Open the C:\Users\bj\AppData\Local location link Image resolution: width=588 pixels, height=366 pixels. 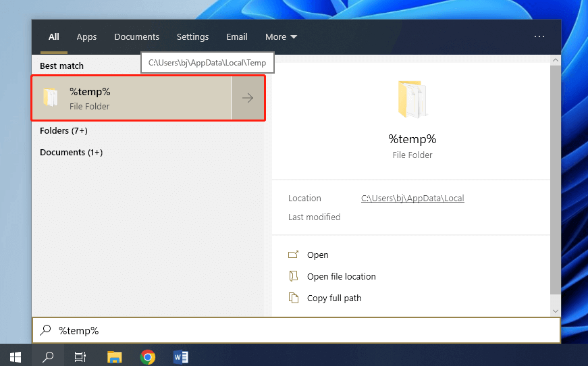(412, 198)
